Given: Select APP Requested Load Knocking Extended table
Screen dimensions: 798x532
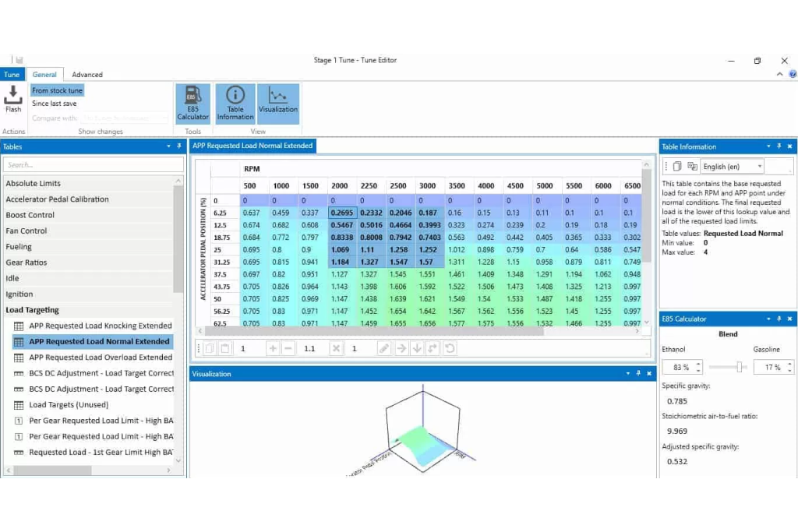Looking at the screenshot, I should 101,326.
